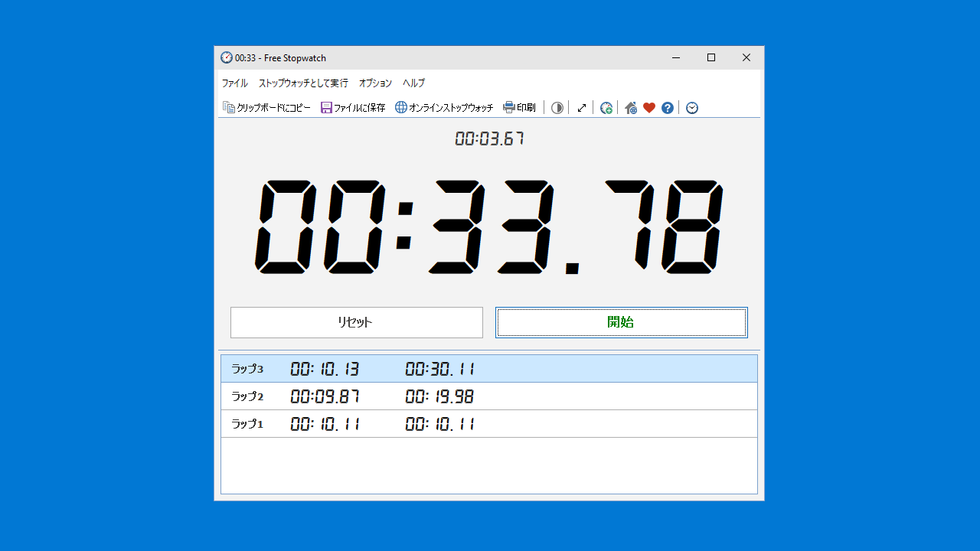Open help via blue question mark icon
The image size is (980, 551).
pyautogui.click(x=668, y=108)
